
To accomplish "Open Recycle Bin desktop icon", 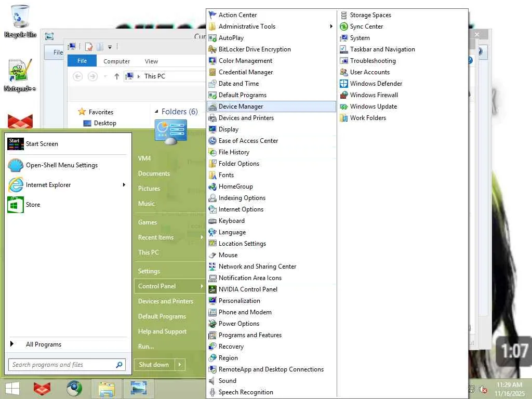I will tap(20, 21).
